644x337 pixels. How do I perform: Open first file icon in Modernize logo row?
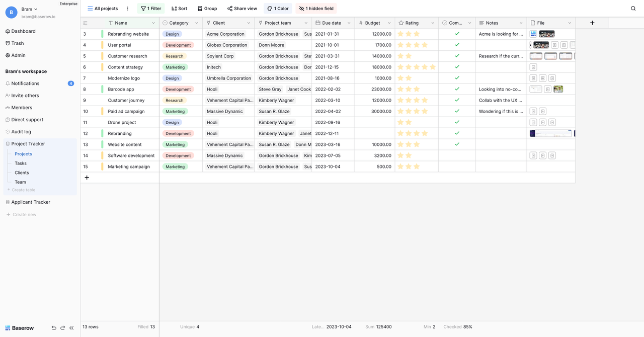533,78
